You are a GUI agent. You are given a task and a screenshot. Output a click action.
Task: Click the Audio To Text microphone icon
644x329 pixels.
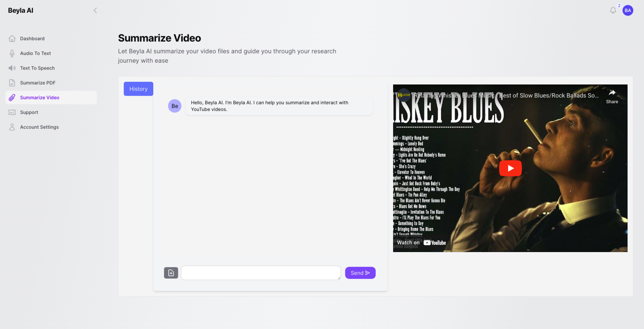[x=12, y=53]
